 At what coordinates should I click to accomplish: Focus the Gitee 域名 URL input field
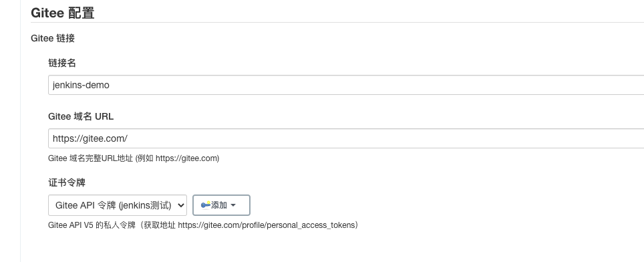pyautogui.click(x=346, y=138)
